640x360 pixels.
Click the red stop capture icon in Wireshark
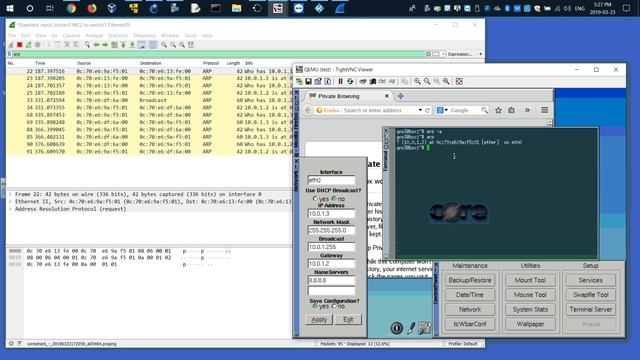coord(19,45)
